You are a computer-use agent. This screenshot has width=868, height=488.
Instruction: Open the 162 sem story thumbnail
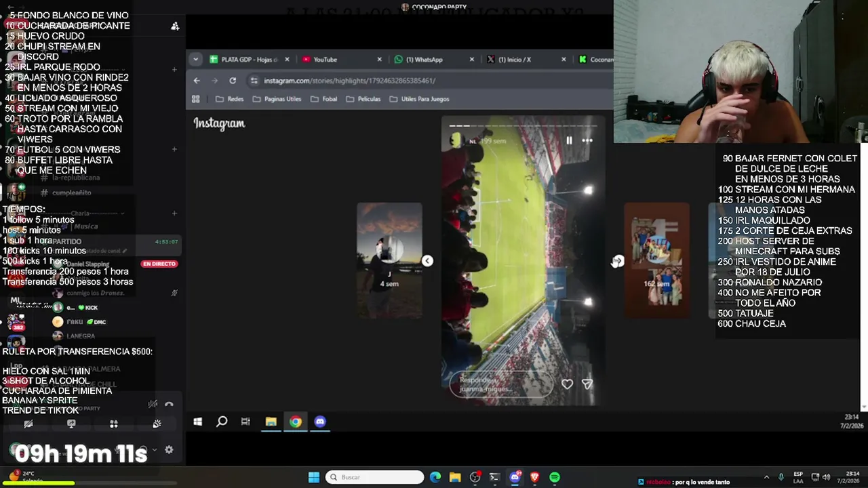tap(656, 260)
